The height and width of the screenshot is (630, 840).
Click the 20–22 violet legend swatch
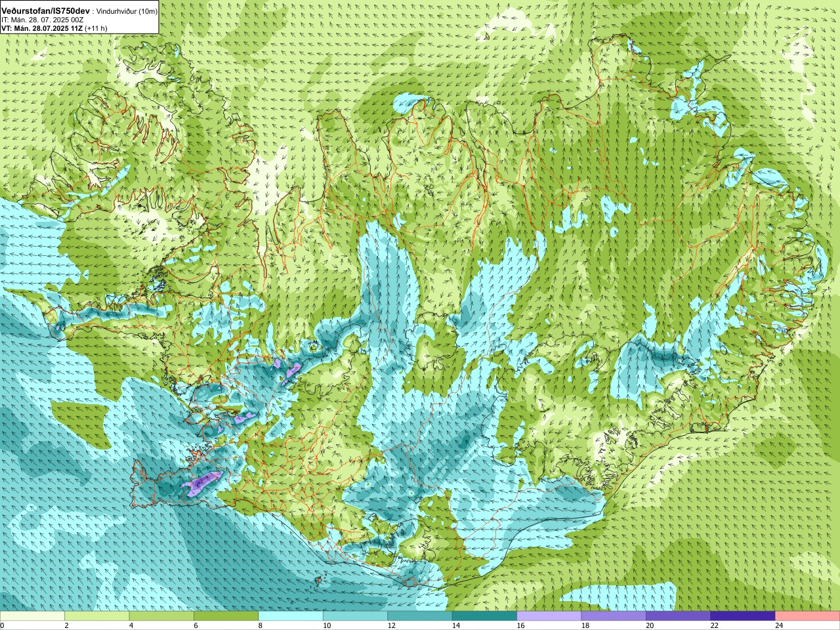[679, 616]
